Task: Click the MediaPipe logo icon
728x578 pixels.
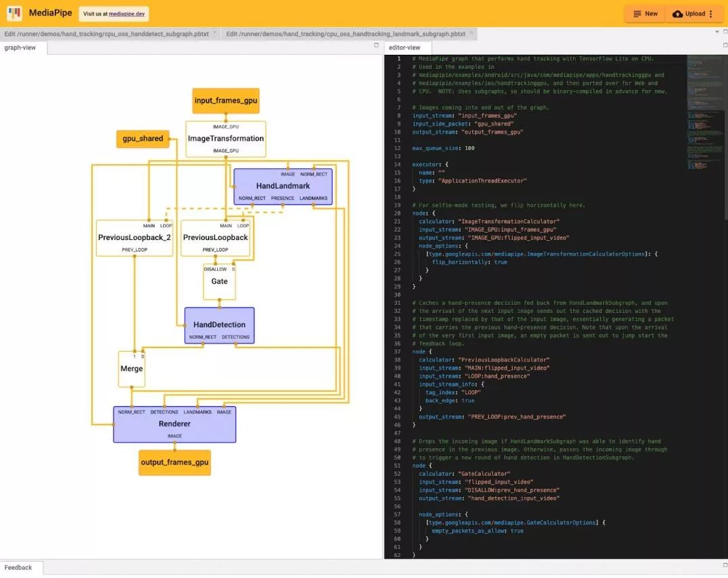Action: (x=14, y=14)
